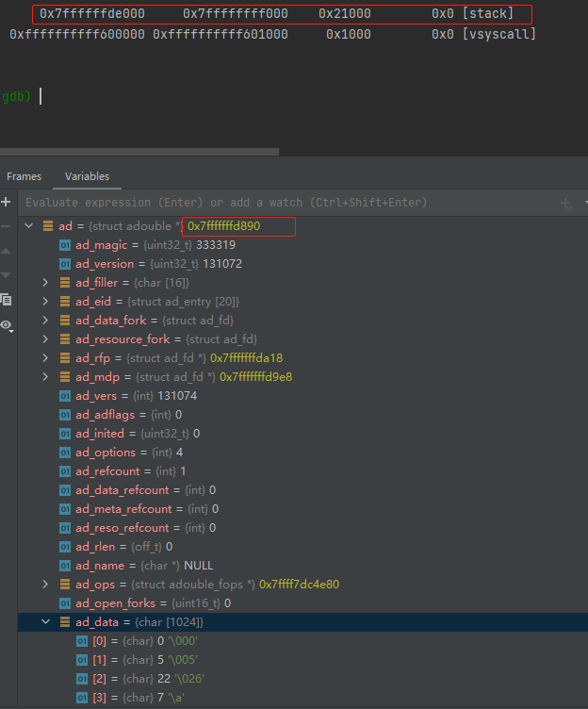Expand the ad_data_fork struct
This screenshot has width=588, height=709.
point(45,321)
